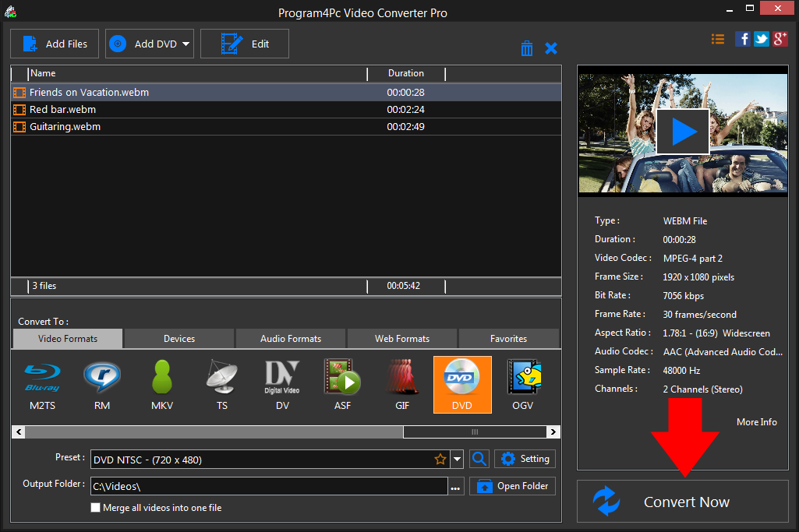Delete selected file using trash icon
The image size is (799, 532).
[526, 48]
